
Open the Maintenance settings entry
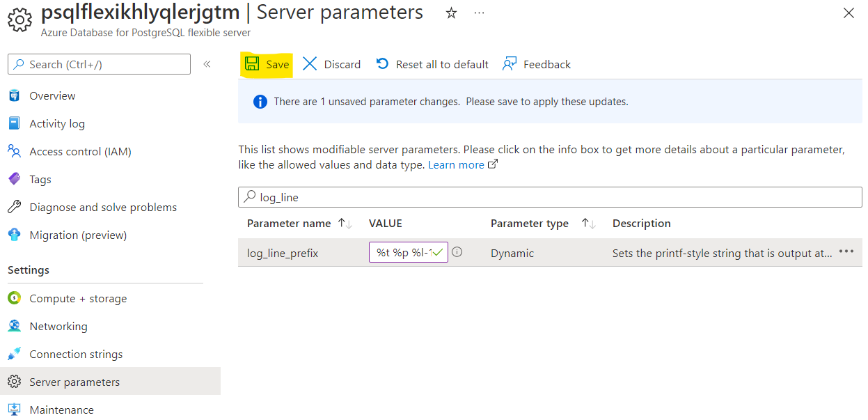pos(61,410)
